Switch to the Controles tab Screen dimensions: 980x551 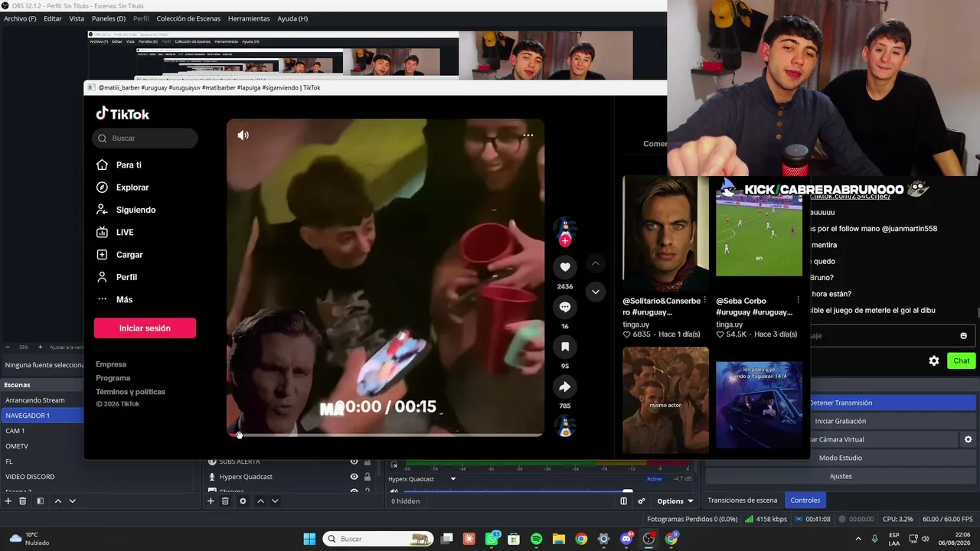pyautogui.click(x=805, y=500)
